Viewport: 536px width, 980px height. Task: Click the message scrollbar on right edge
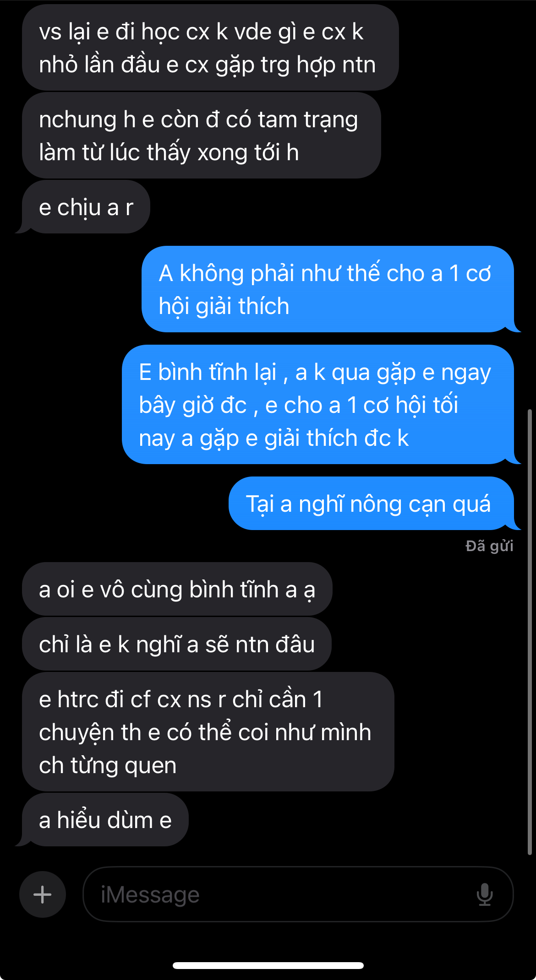pyautogui.click(x=530, y=632)
